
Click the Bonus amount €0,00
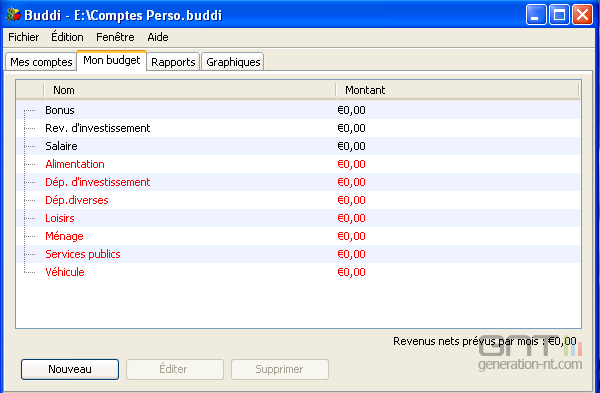point(351,110)
